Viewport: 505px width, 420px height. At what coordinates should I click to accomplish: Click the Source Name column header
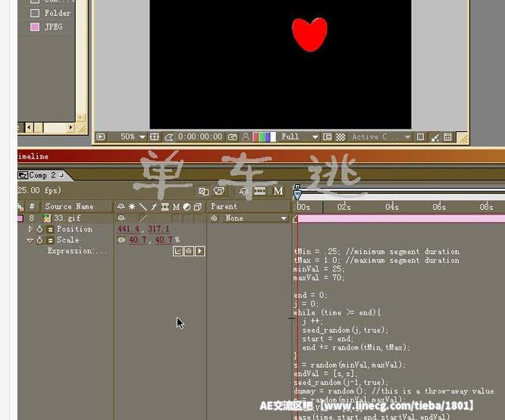coord(69,206)
